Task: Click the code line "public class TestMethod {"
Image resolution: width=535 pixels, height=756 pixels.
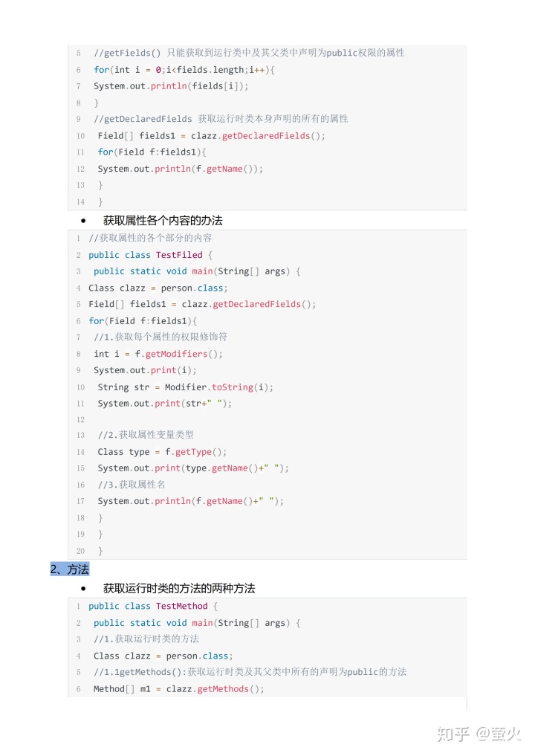Action: click(153, 606)
